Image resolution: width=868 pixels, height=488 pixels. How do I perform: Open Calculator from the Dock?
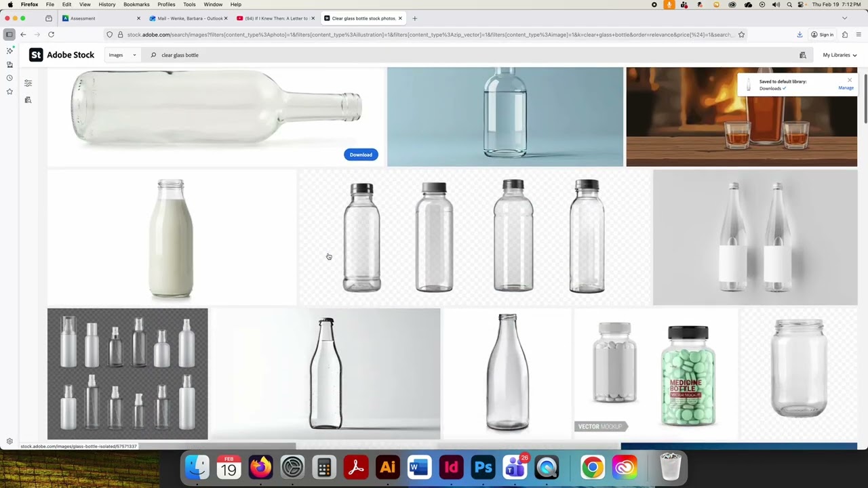coord(324,467)
